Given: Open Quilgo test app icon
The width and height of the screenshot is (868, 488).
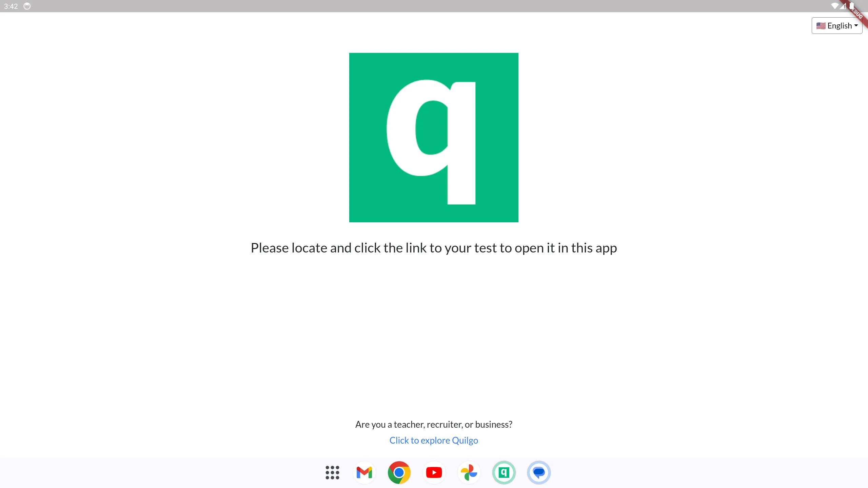Looking at the screenshot, I should click(504, 472).
